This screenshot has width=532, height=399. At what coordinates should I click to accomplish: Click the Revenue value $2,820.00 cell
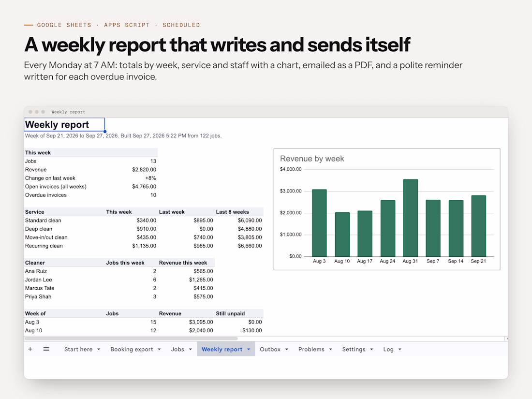point(144,170)
